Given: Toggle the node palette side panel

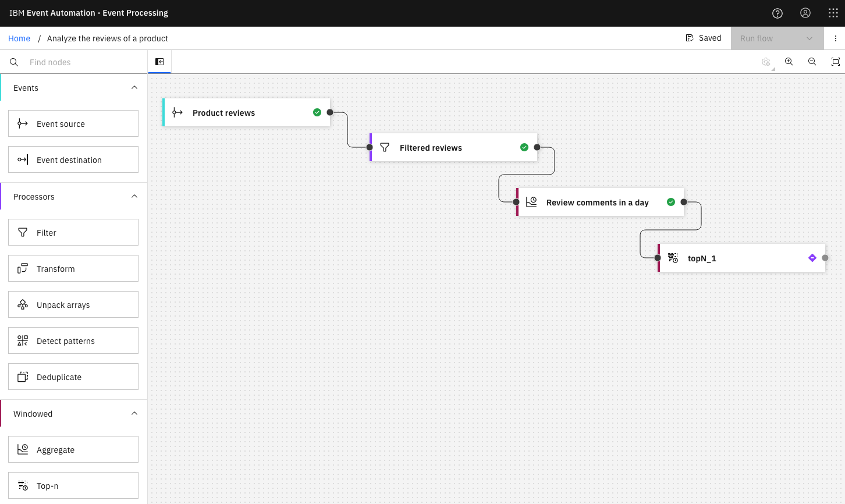Looking at the screenshot, I should click(x=159, y=62).
